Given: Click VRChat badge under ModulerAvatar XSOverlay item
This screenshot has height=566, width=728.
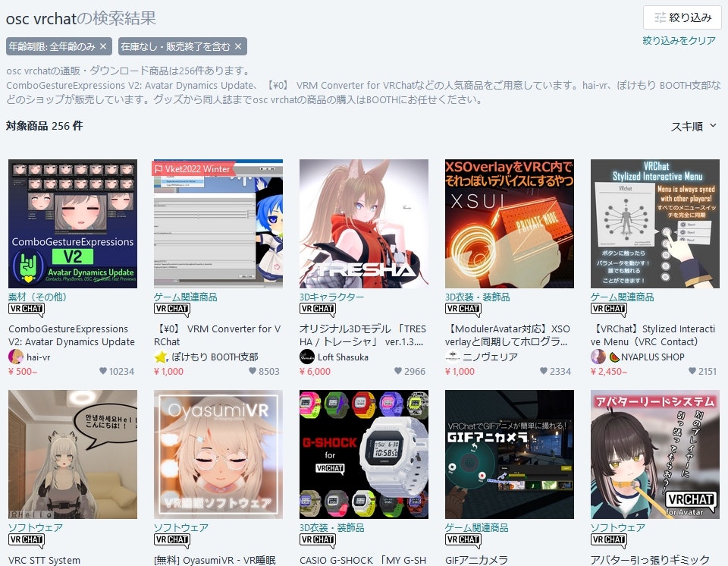Looking at the screenshot, I should (x=463, y=309).
